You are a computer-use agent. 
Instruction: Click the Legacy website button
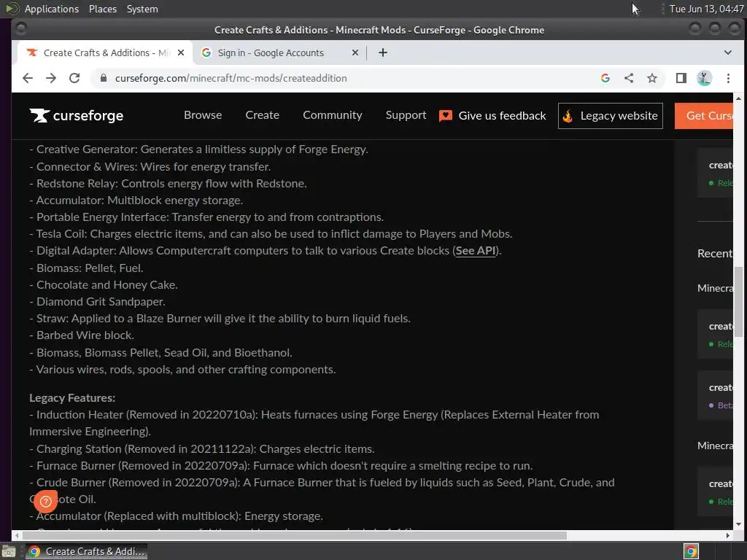pyautogui.click(x=611, y=116)
